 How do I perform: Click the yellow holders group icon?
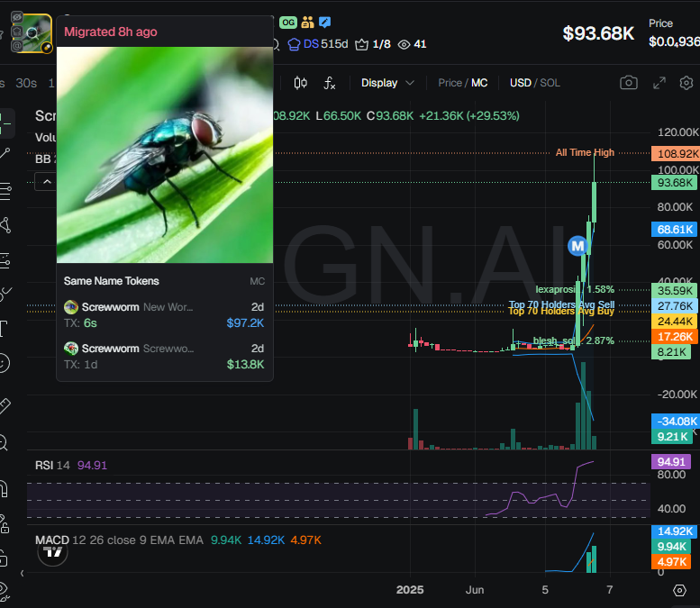(307, 23)
